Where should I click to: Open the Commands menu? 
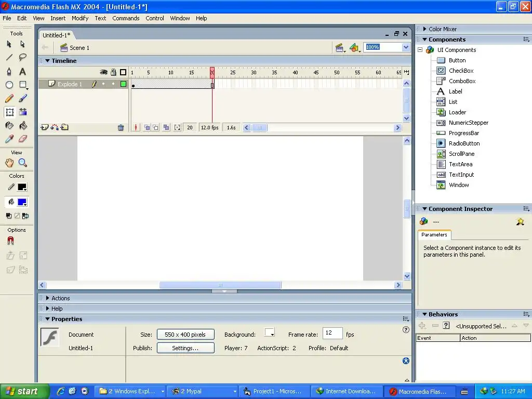coord(126,18)
